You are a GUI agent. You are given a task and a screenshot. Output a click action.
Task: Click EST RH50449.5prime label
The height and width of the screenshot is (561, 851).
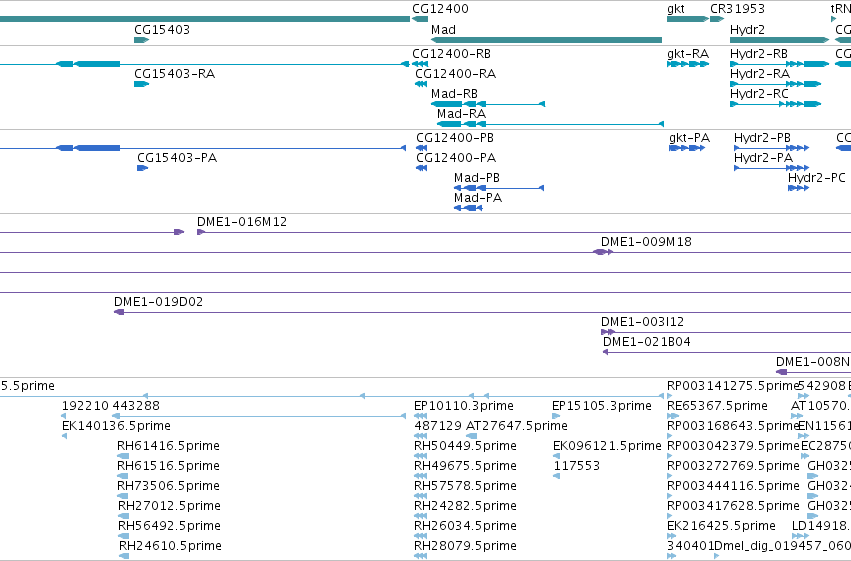point(465,446)
